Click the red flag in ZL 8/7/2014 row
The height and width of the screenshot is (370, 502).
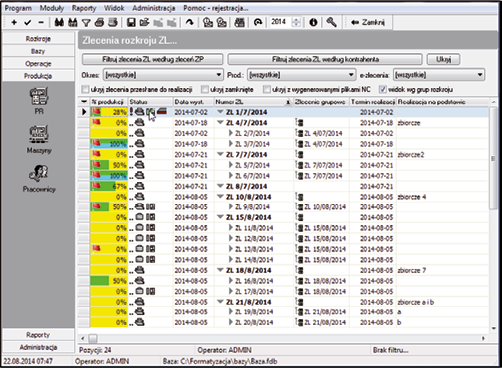[x=96, y=186]
